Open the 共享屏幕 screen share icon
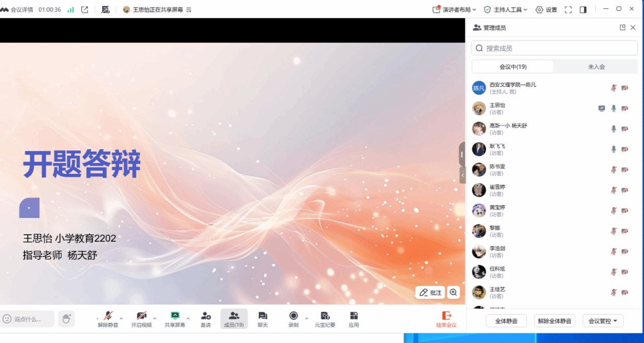Screen dimensions: 644x343 pyautogui.click(x=174, y=316)
